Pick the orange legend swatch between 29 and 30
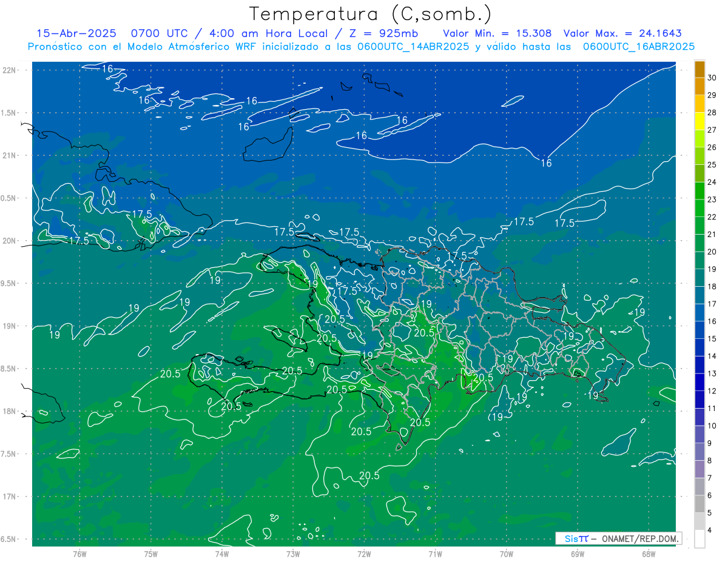This screenshot has height=562, width=728. pyautogui.click(x=700, y=86)
